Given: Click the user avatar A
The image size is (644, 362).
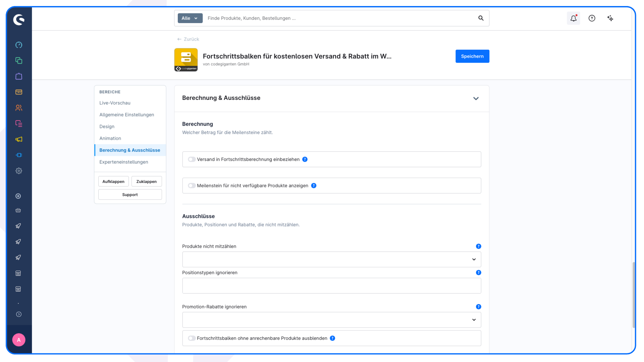Looking at the screenshot, I should click(x=19, y=340).
